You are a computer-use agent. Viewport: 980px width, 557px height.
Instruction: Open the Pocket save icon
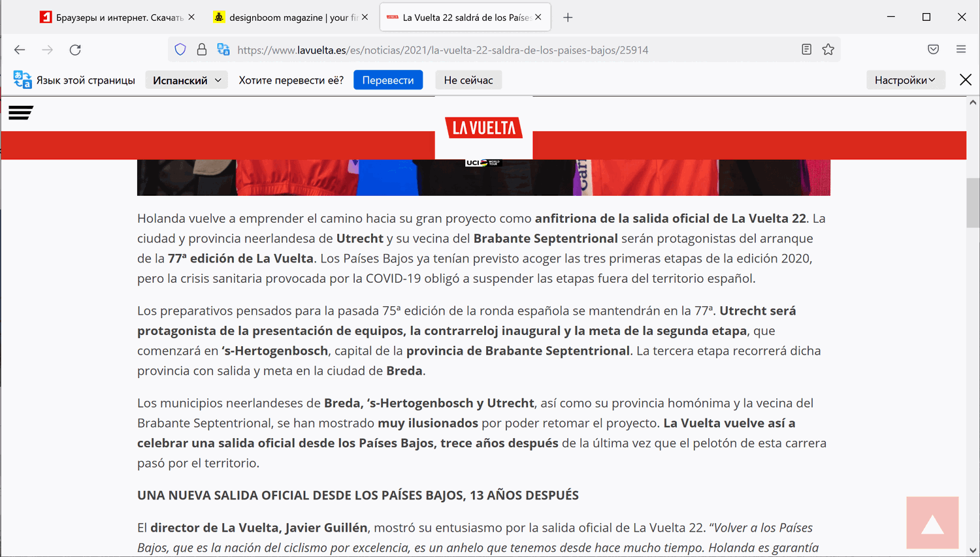pyautogui.click(x=934, y=50)
